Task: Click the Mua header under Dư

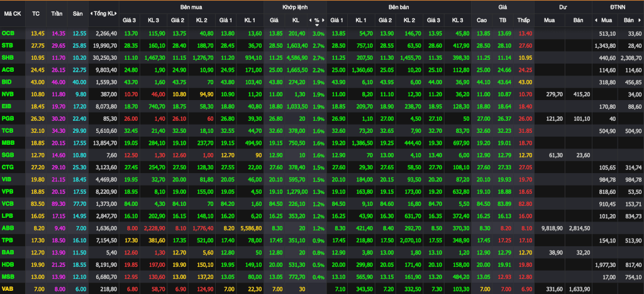Action: pyautogui.click(x=549, y=20)
